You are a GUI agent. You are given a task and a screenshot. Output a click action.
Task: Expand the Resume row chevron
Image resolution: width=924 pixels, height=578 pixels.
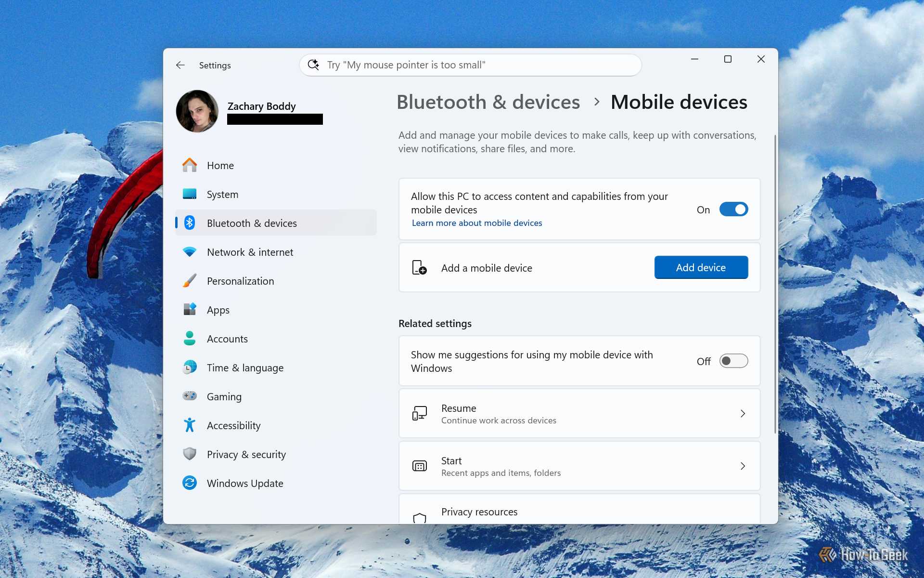point(743,413)
